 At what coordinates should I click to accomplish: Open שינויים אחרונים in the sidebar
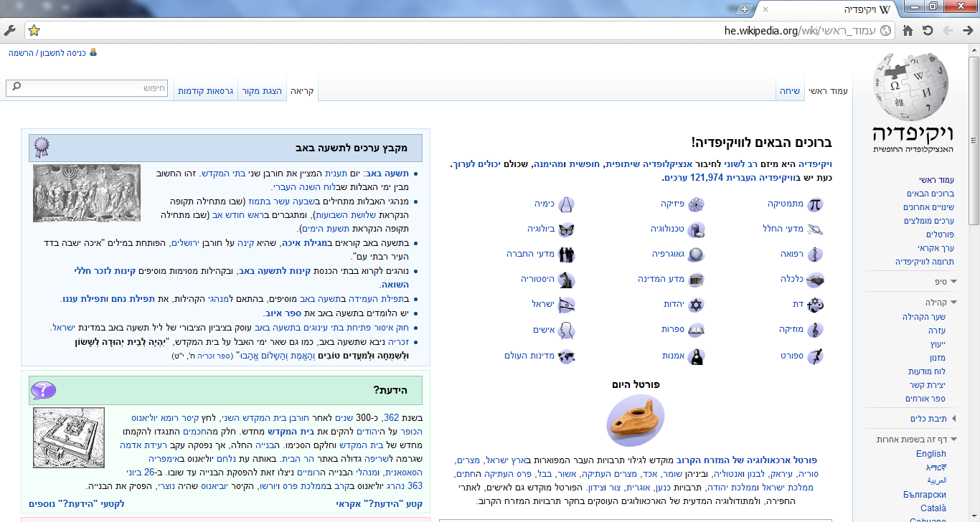click(x=929, y=207)
